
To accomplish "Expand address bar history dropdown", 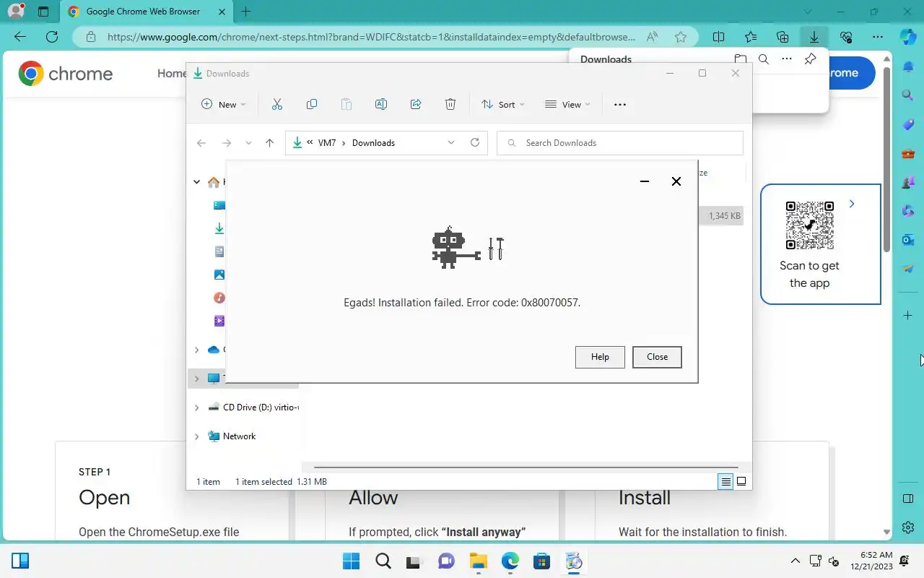I will click(451, 142).
